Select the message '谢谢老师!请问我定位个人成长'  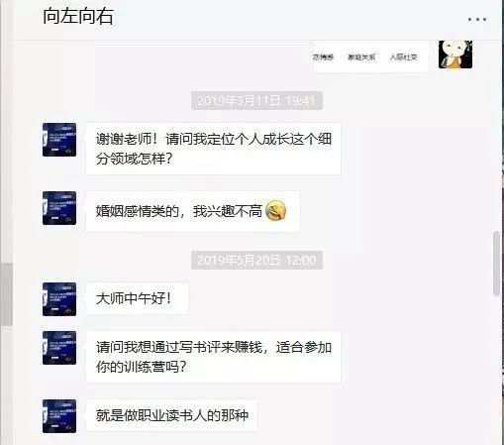pyautogui.click(x=214, y=149)
